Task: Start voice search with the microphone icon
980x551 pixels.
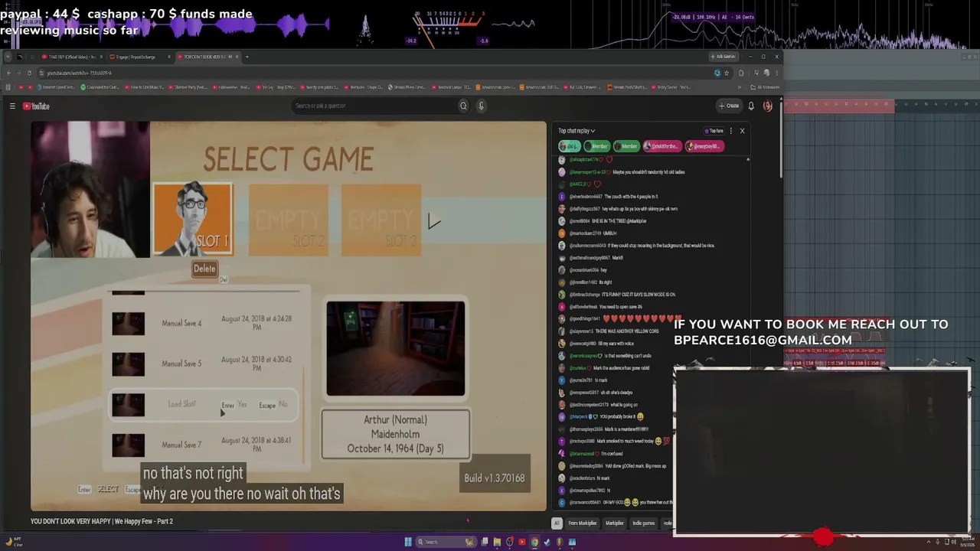Action: coord(482,106)
